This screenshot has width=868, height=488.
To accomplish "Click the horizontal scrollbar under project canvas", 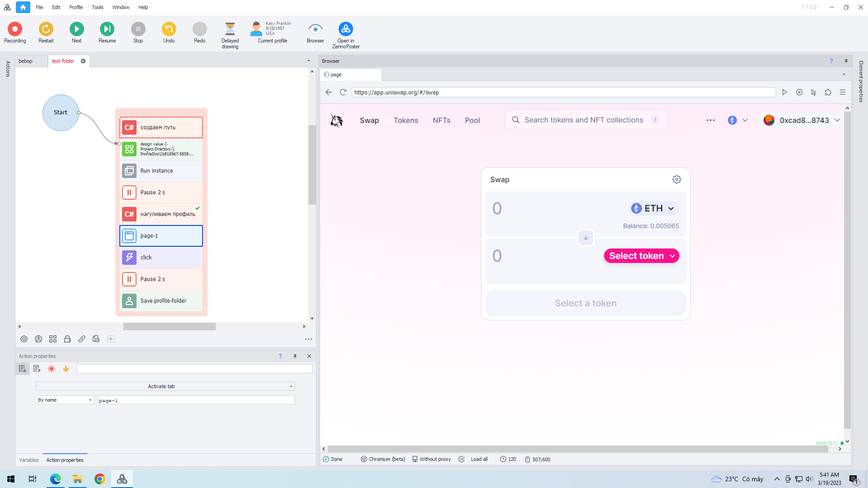I will pos(169,326).
